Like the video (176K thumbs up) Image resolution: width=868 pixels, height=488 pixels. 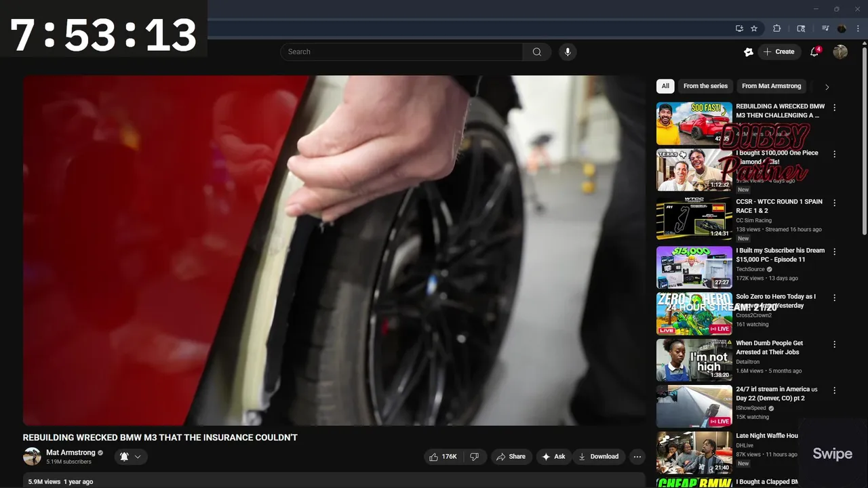pos(443,457)
